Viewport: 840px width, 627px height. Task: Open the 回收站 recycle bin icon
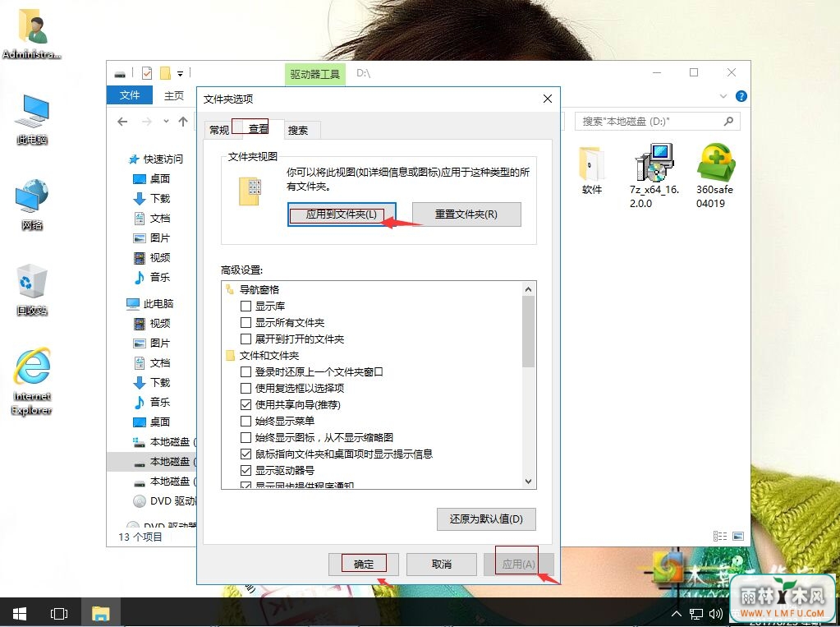coord(32,289)
